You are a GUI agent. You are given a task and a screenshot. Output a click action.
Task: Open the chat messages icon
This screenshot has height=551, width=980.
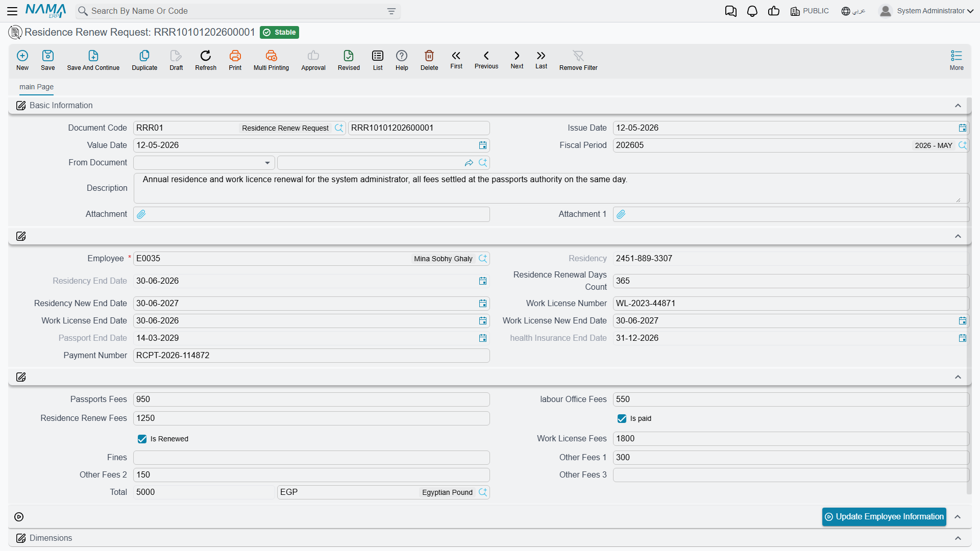730,11
